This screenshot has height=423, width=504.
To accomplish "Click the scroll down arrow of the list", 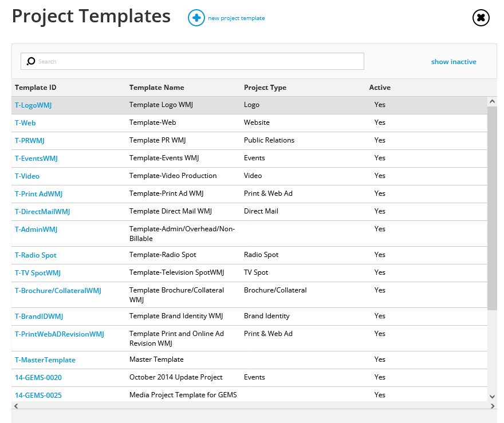I will pyautogui.click(x=492, y=396).
